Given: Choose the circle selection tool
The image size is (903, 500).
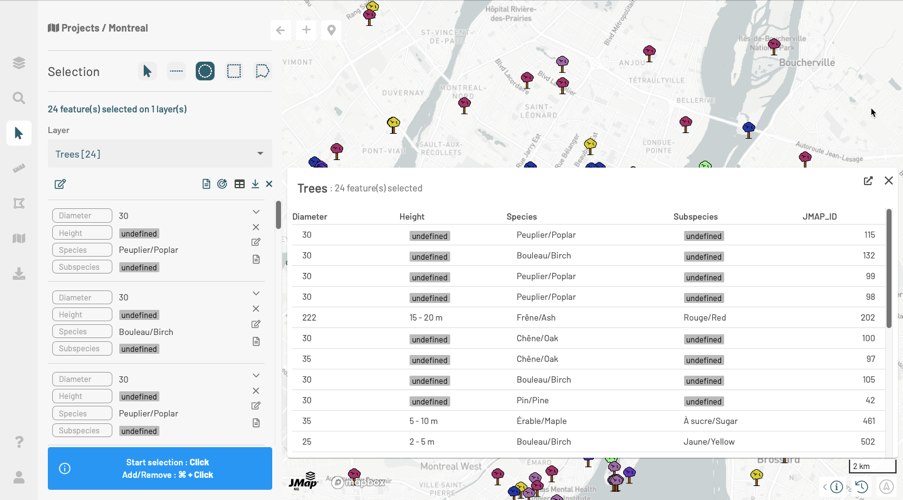Looking at the screenshot, I should tap(205, 71).
